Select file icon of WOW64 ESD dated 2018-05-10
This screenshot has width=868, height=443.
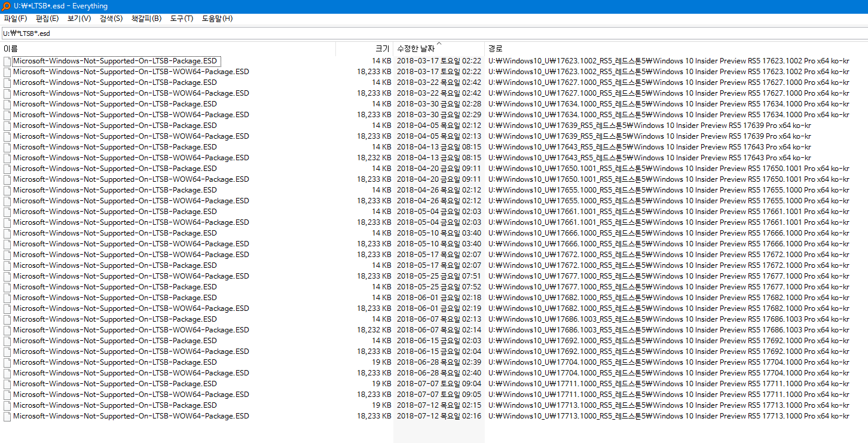click(x=7, y=244)
